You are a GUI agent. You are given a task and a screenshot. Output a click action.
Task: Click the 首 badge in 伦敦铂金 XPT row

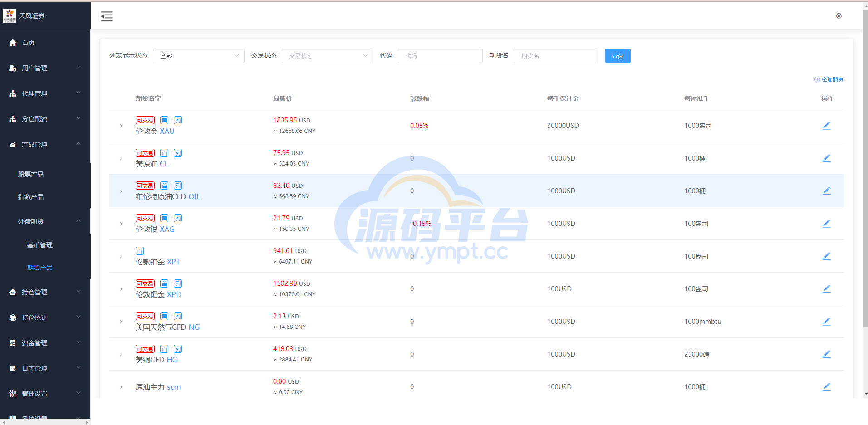[x=140, y=251]
